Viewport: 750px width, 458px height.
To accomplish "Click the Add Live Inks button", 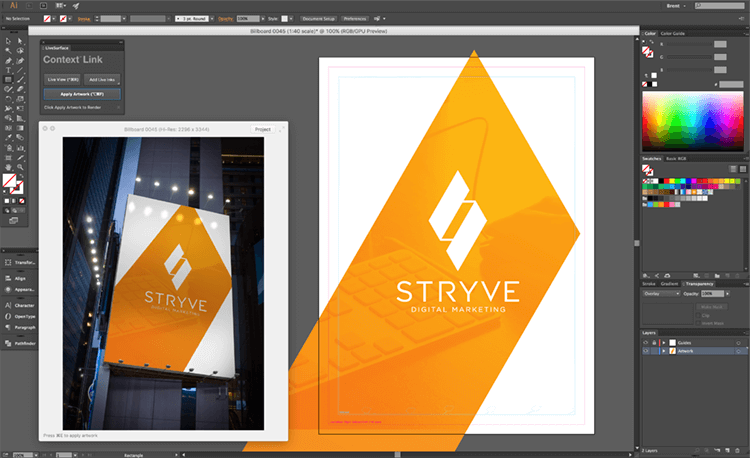I will point(102,79).
